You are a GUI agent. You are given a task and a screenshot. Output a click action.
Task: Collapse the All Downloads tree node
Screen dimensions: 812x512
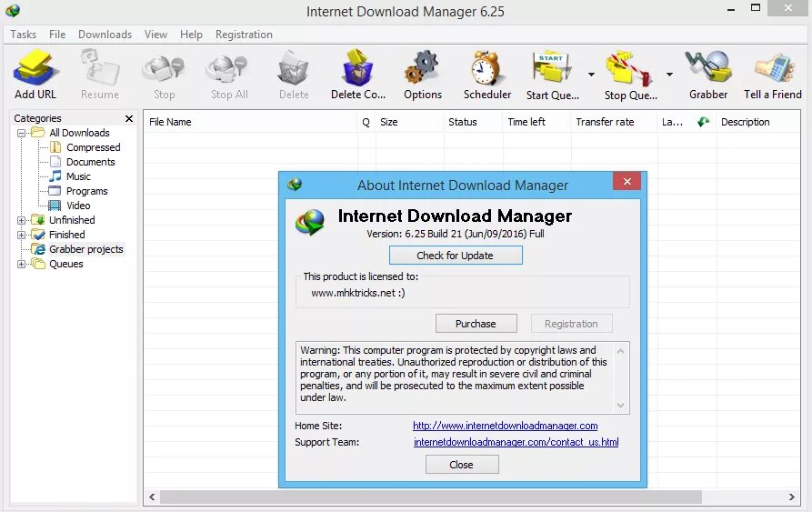click(21, 133)
